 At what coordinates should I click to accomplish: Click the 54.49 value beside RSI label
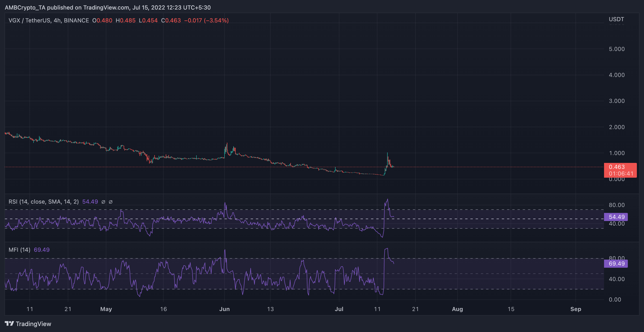tap(90, 201)
